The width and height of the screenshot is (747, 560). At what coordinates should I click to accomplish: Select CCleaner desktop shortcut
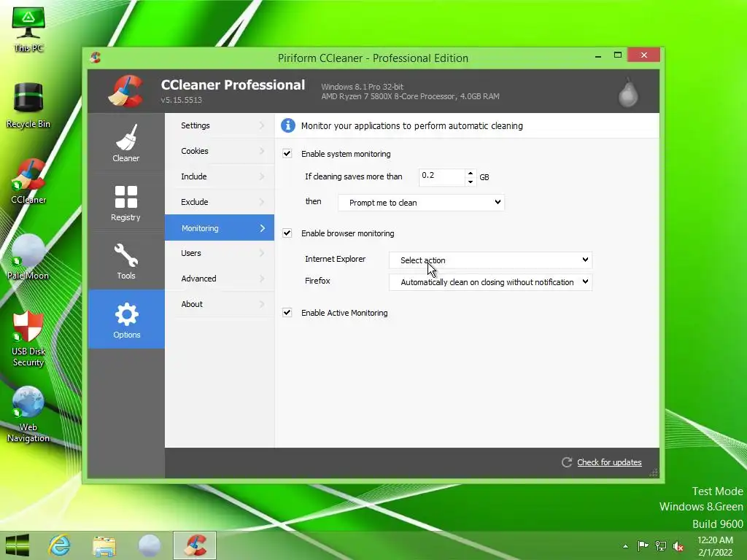click(28, 182)
